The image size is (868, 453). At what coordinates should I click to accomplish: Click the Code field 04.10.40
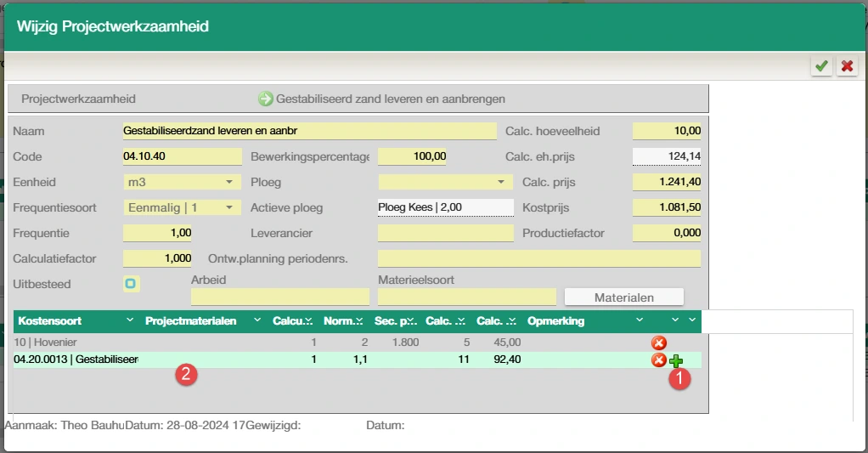pyautogui.click(x=182, y=156)
